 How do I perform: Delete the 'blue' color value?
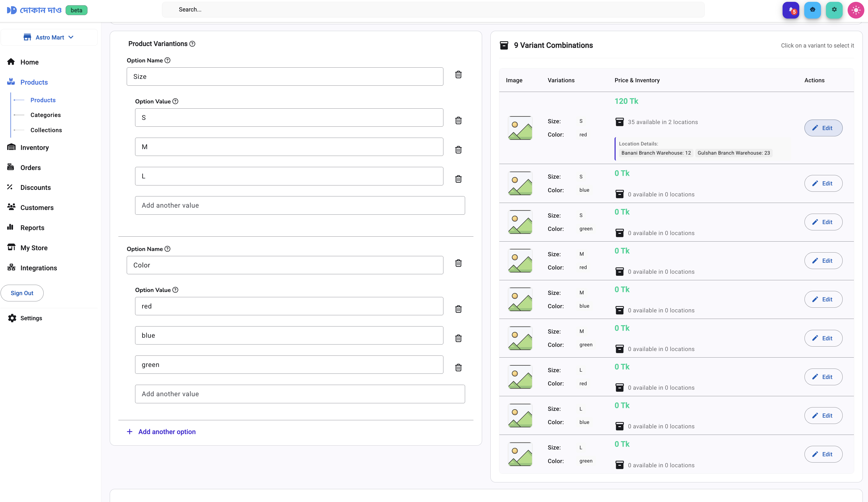458,338
